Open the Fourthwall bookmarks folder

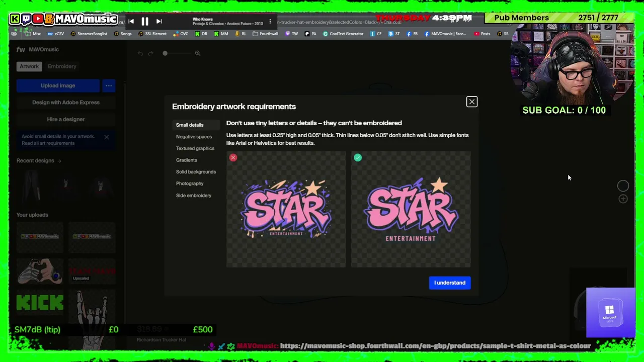(265, 34)
